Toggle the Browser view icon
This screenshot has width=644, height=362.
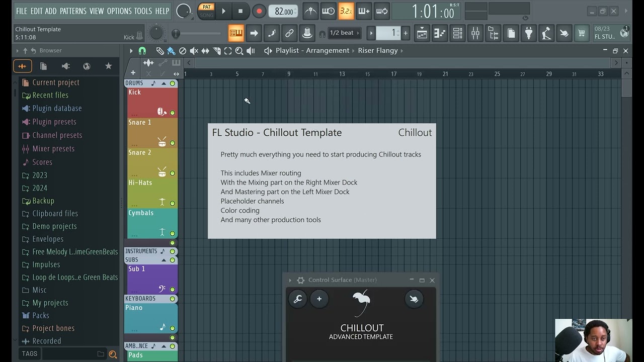pyautogui.click(x=493, y=33)
